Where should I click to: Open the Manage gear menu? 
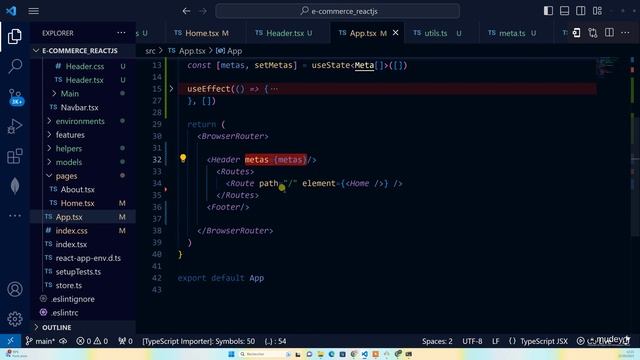coord(15,319)
